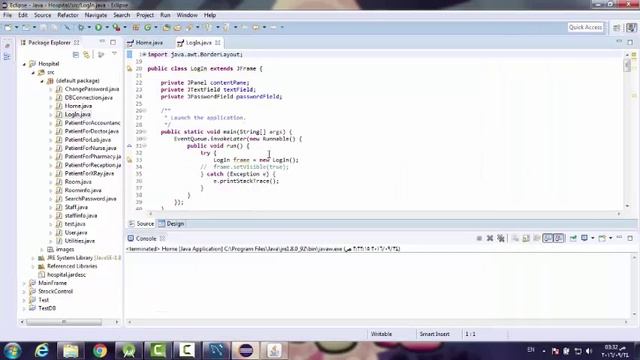Open the file explorer taskbar icon

pos(71,350)
